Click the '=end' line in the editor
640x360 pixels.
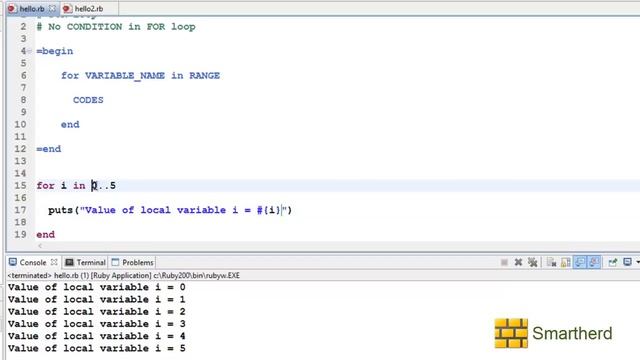click(49, 149)
